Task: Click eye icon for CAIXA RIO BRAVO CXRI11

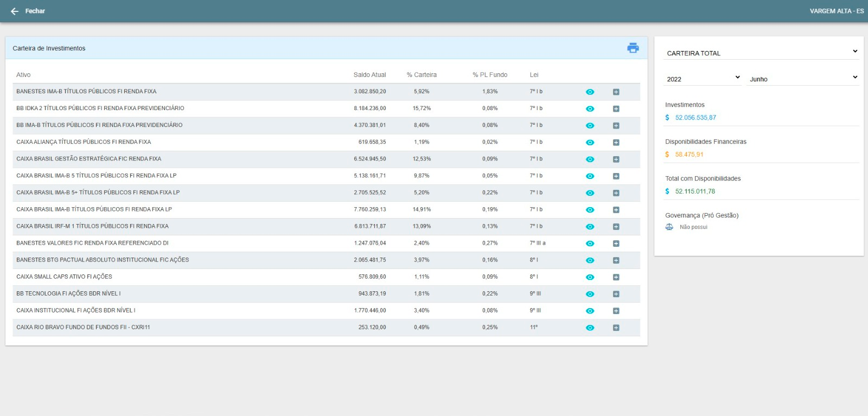Action: click(x=590, y=327)
